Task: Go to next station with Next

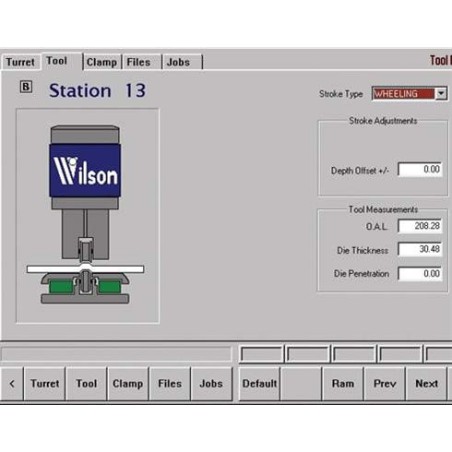Action: coord(426,384)
